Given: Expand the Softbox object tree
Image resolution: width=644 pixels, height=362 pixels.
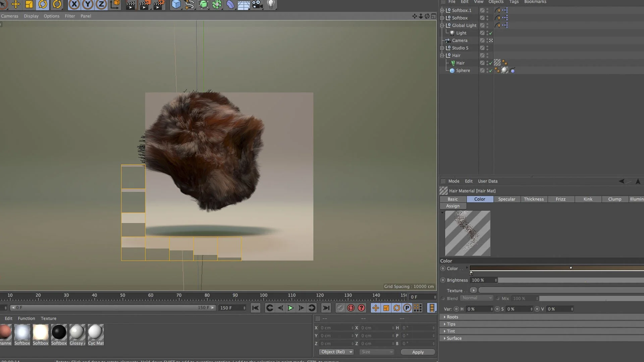Looking at the screenshot, I should tap(442, 18).
